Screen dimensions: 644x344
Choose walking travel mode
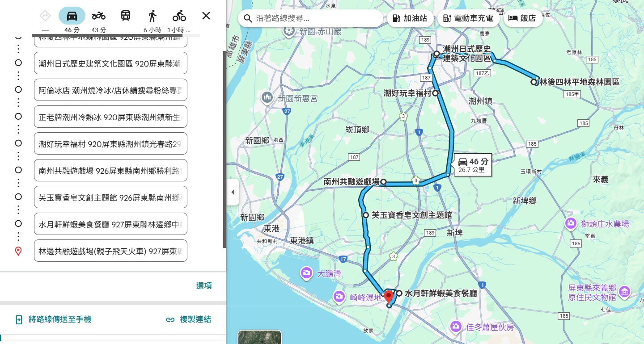153,16
